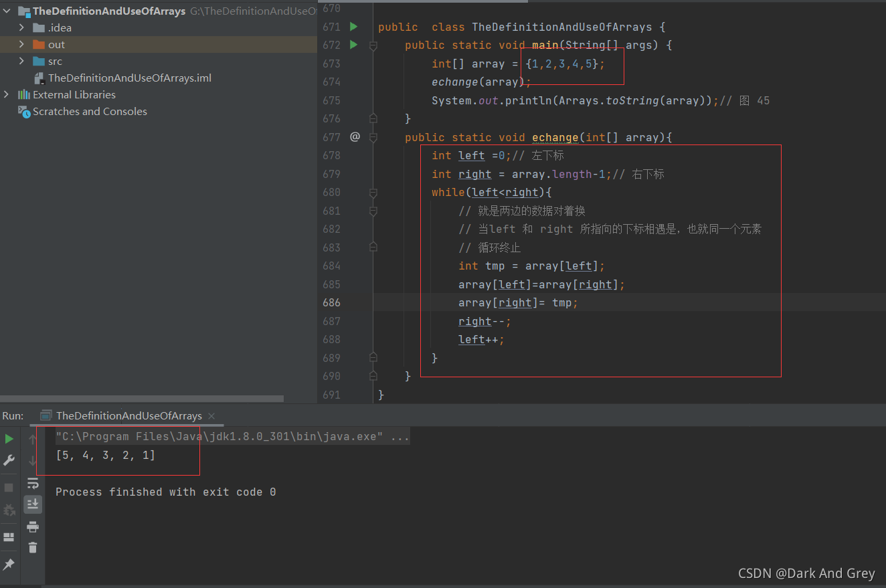Rerun the program with the green Run arrow
886x588 pixels.
click(9, 439)
